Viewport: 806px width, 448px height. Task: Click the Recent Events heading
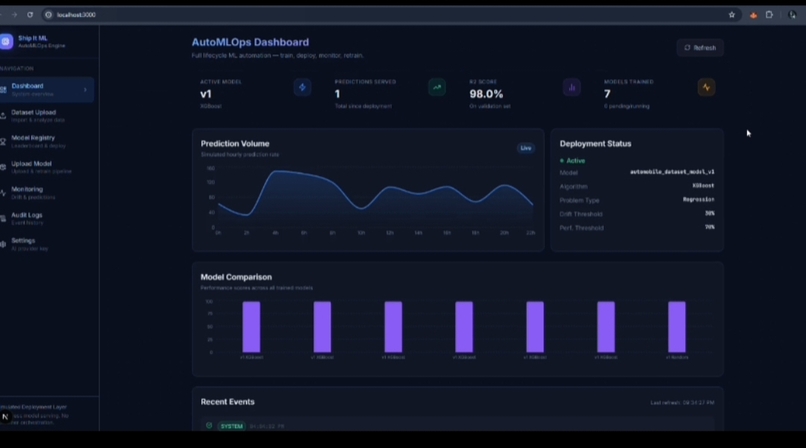tap(227, 402)
